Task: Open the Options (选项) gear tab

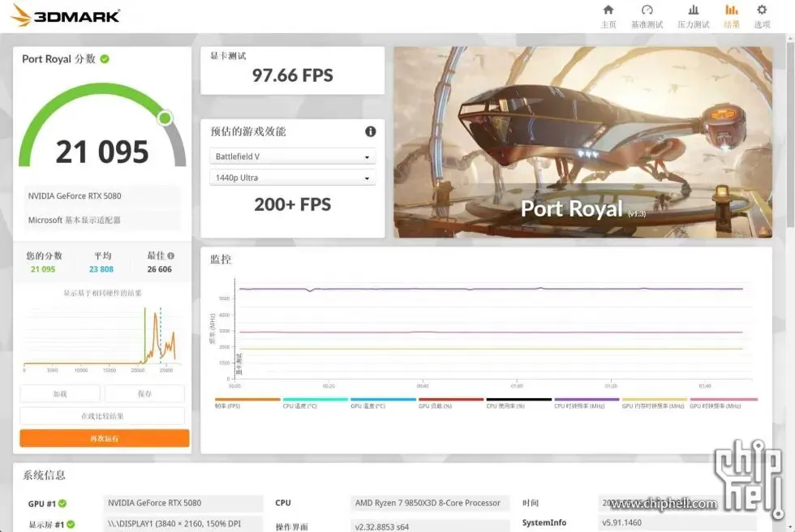Action: tap(762, 16)
